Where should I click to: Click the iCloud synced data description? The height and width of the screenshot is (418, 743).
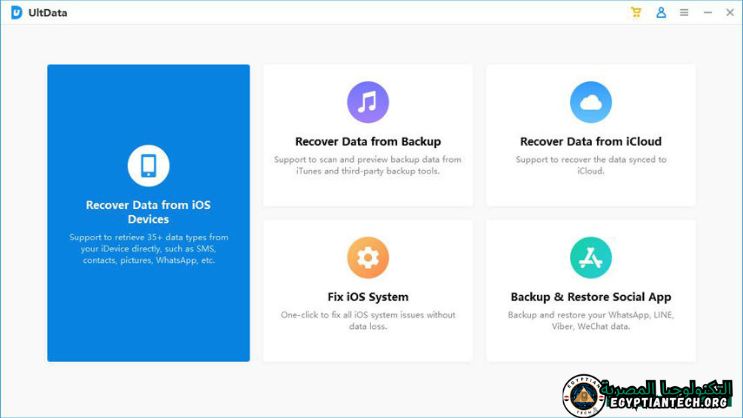(x=591, y=165)
